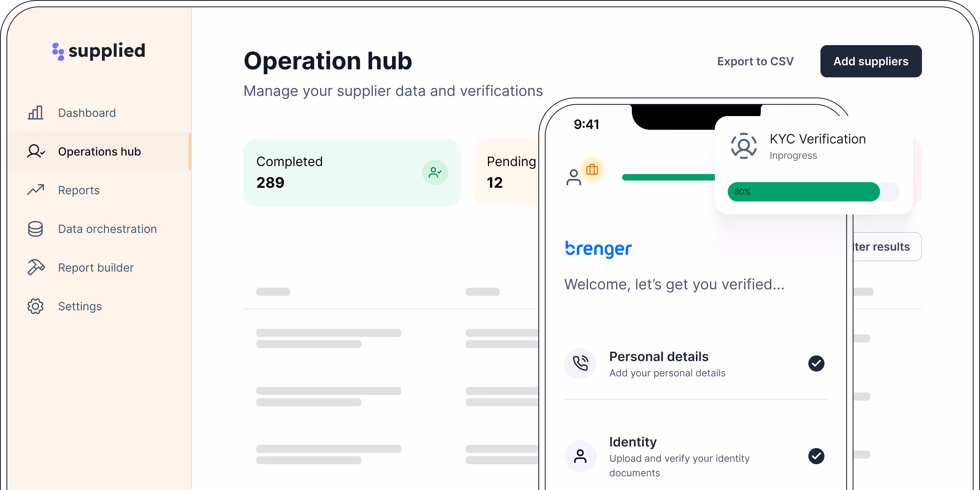Click the Report builder hammer icon

[x=35, y=267]
